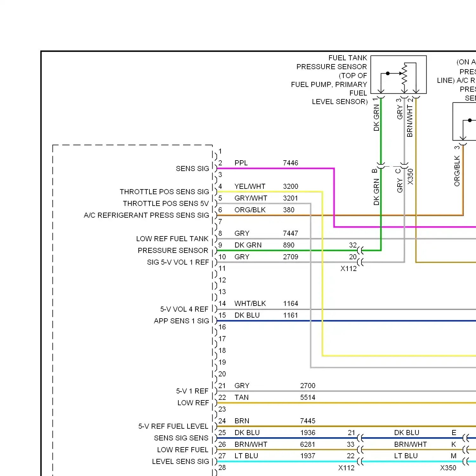This screenshot has width=476, height=476.
Task: Select circuit number "3200"
Action: [x=290, y=186]
